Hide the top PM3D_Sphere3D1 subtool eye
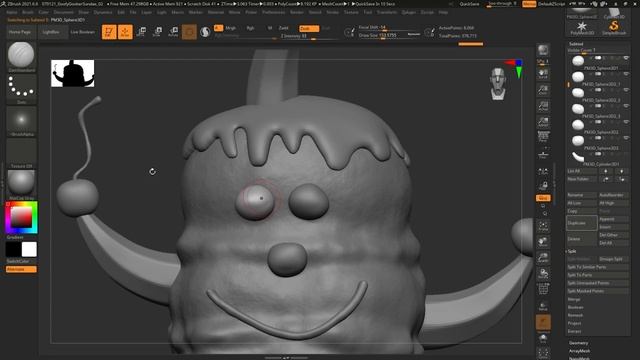640x360 pixels. pos(626,58)
